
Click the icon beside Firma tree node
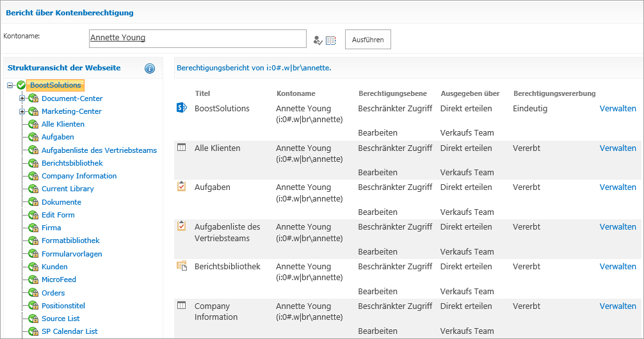click(x=33, y=227)
